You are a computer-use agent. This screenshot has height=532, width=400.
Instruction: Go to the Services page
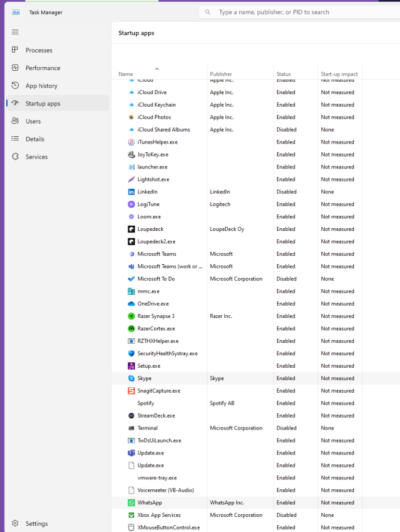pyautogui.click(x=58, y=157)
